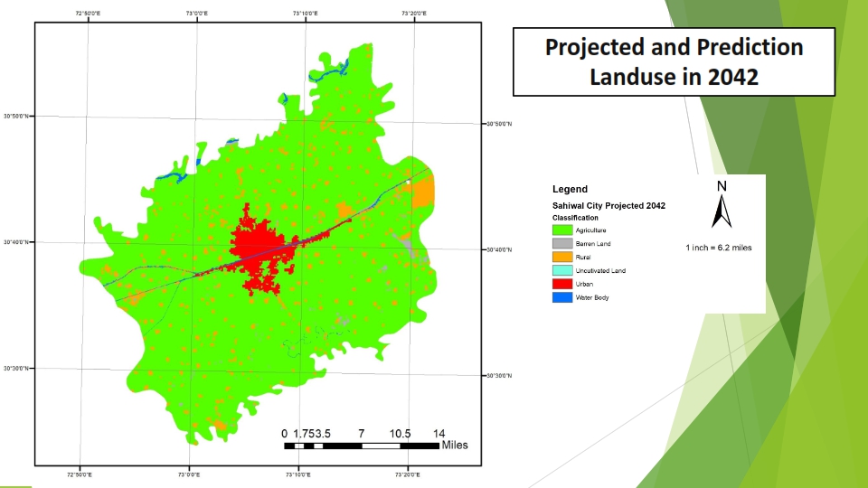Select the green Agriculture legend swatch
Screen dimensions: 868x488
coord(562,230)
